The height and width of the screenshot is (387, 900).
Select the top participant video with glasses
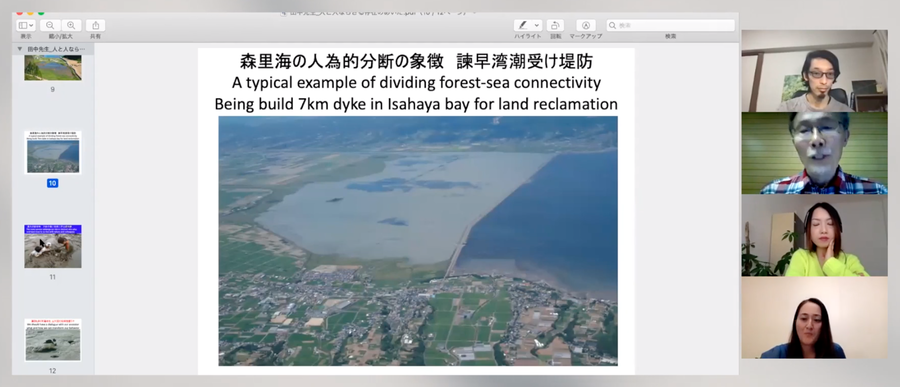point(814,71)
